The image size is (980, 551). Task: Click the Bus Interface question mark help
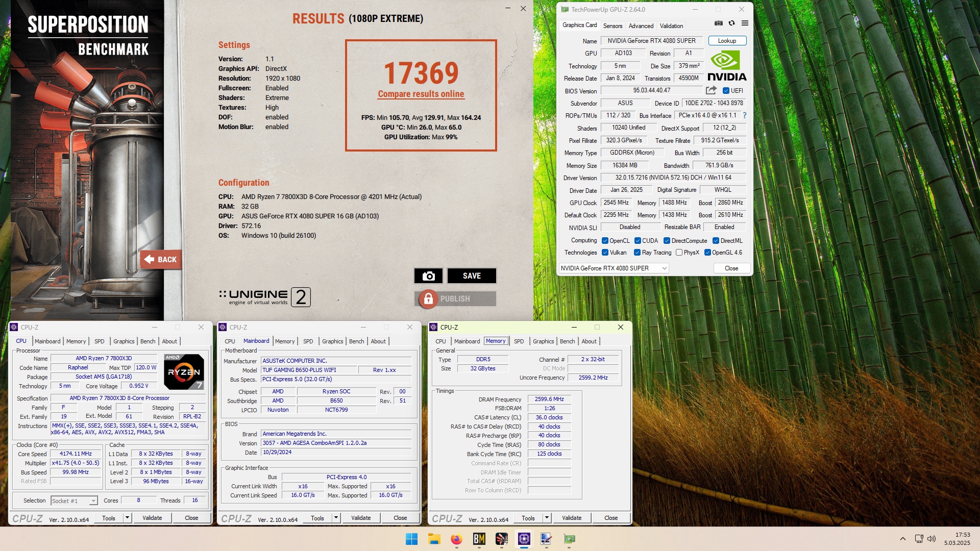[745, 115]
